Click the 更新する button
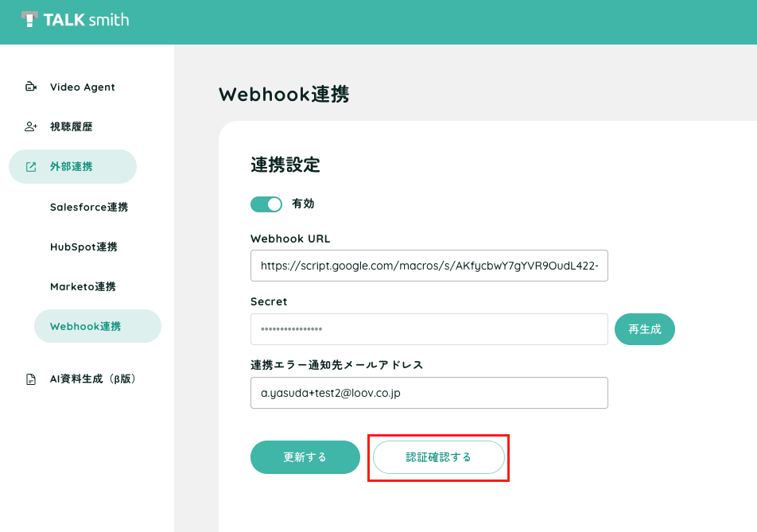This screenshot has height=532, width=757. point(305,457)
